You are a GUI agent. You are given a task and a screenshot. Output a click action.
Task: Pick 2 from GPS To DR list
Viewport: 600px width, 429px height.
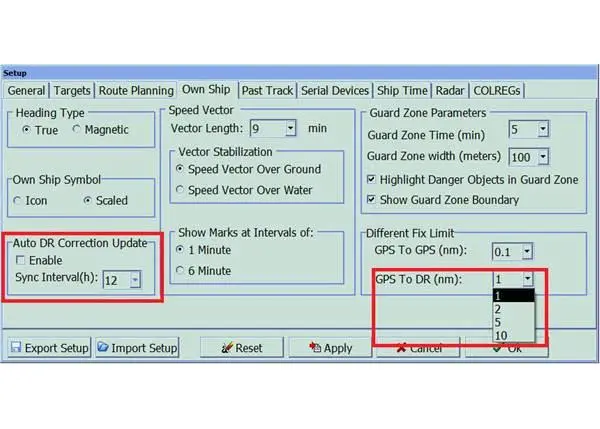click(514, 309)
